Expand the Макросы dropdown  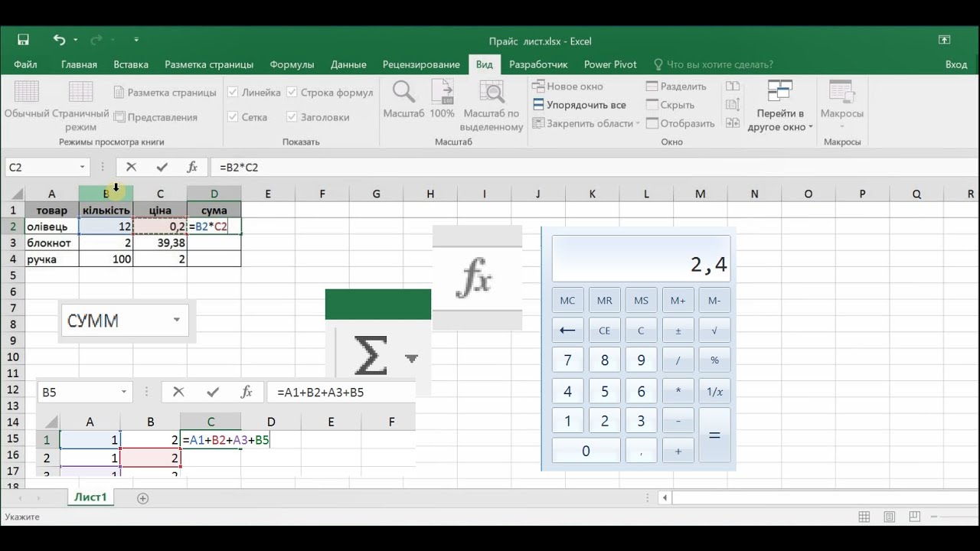tap(841, 127)
